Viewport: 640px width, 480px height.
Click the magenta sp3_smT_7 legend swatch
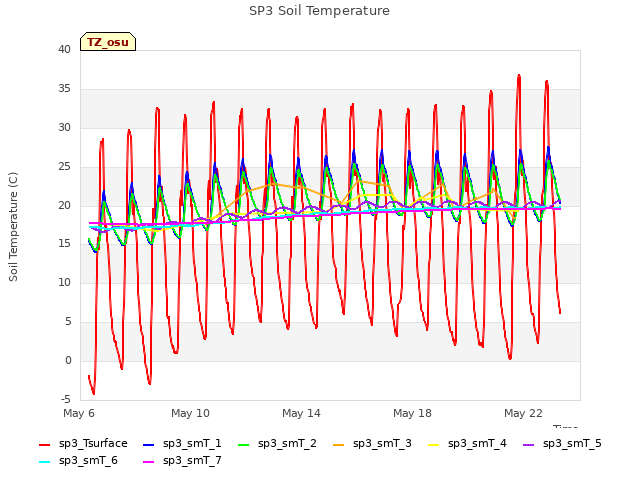tap(149, 462)
